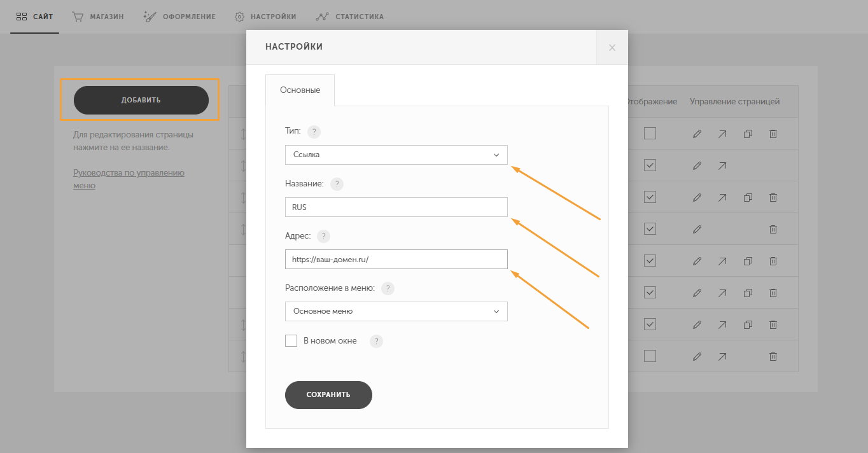The width and height of the screenshot is (868, 453).
Task: Click help icon beside Расположение в меню
Action: [x=388, y=288]
